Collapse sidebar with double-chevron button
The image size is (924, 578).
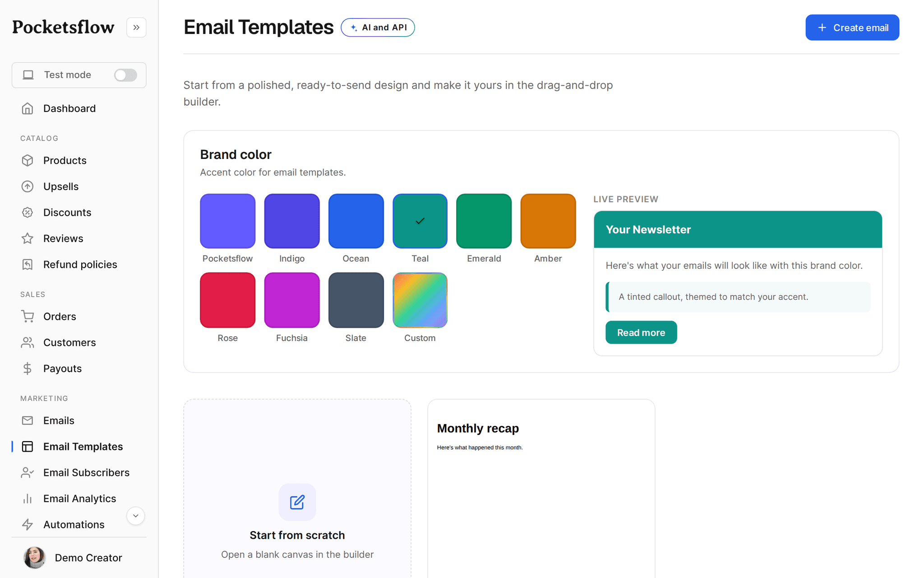[x=136, y=28]
